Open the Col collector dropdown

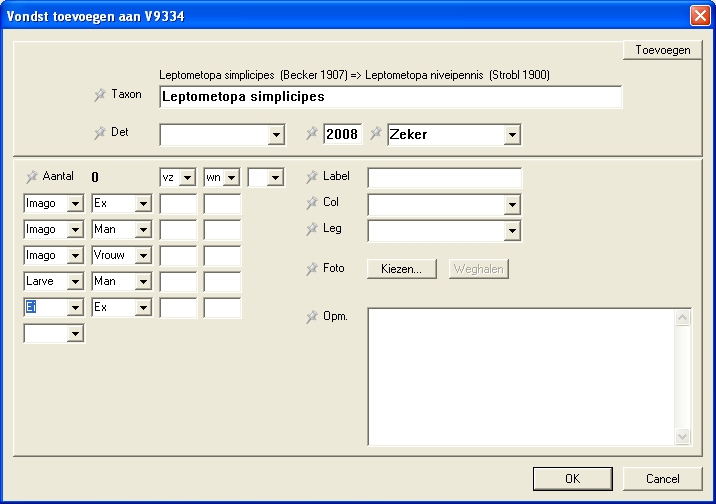(511, 205)
